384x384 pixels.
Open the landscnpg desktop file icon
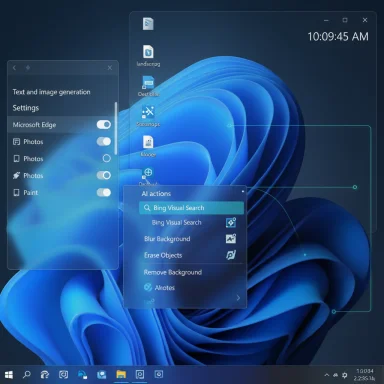(148, 52)
